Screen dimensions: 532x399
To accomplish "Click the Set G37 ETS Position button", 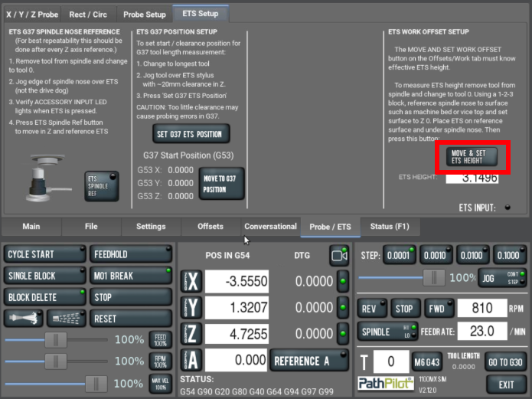I will click(189, 134).
